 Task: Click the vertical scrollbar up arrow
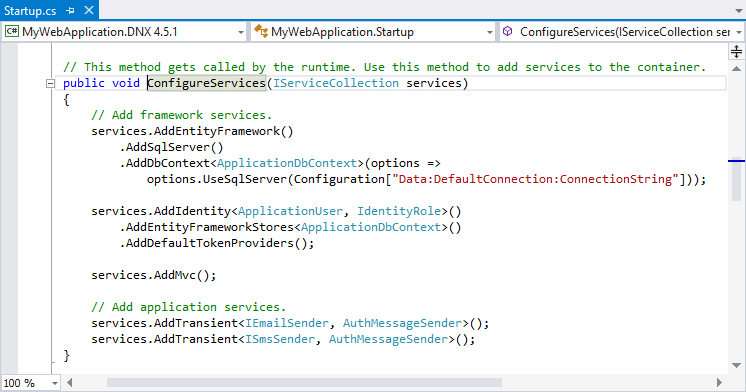(x=736, y=69)
